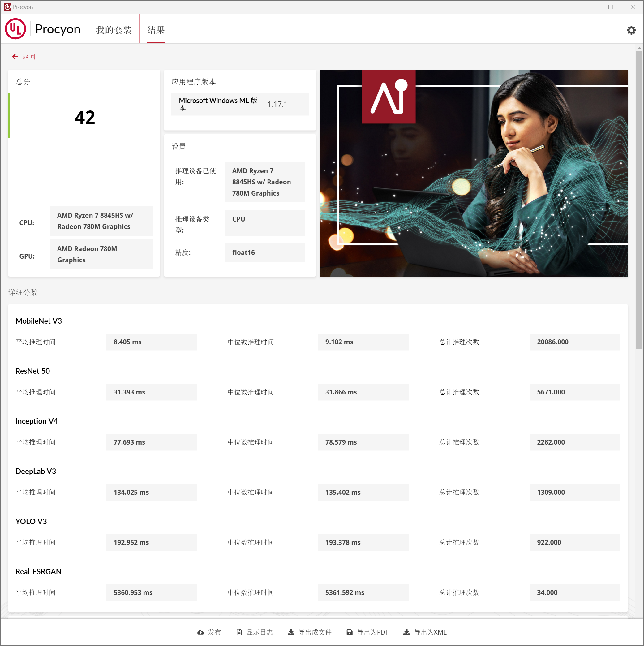Image resolution: width=644 pixels, height=646 pixels.
Task: Click the version value 1.17.1
Action: (277, 104)
